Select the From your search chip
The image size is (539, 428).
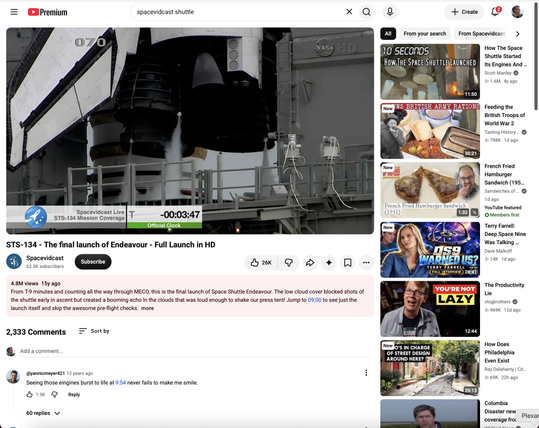[x=425, y=33]
